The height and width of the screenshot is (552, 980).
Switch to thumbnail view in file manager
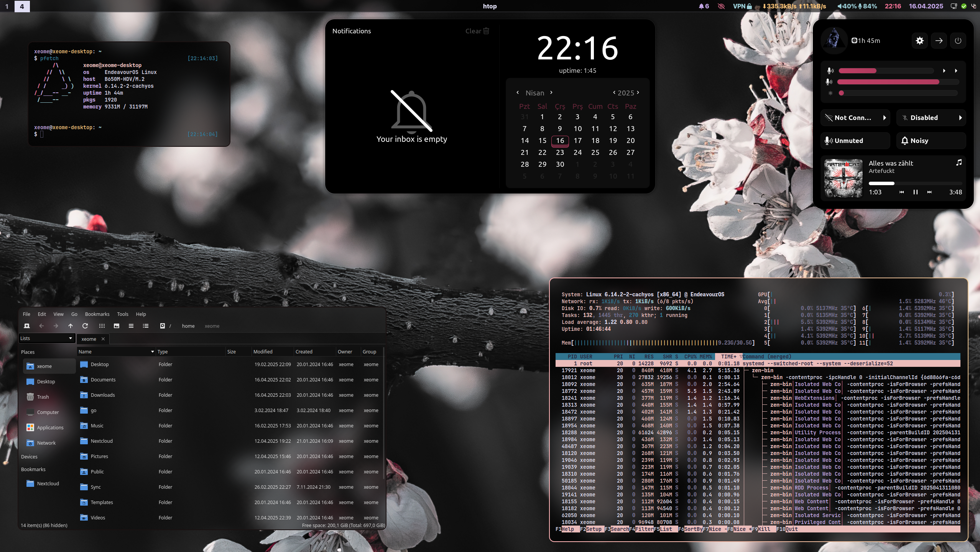tap(117, 326)
